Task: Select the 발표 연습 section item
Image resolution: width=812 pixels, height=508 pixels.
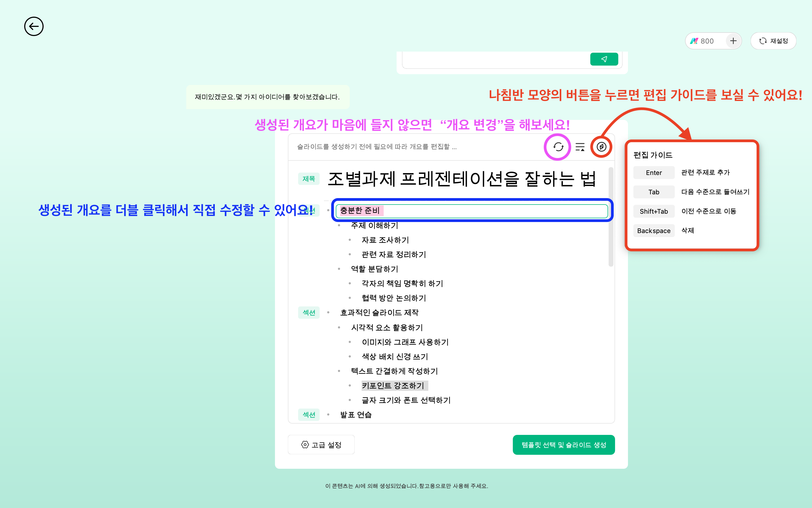Action: point(355,415)
